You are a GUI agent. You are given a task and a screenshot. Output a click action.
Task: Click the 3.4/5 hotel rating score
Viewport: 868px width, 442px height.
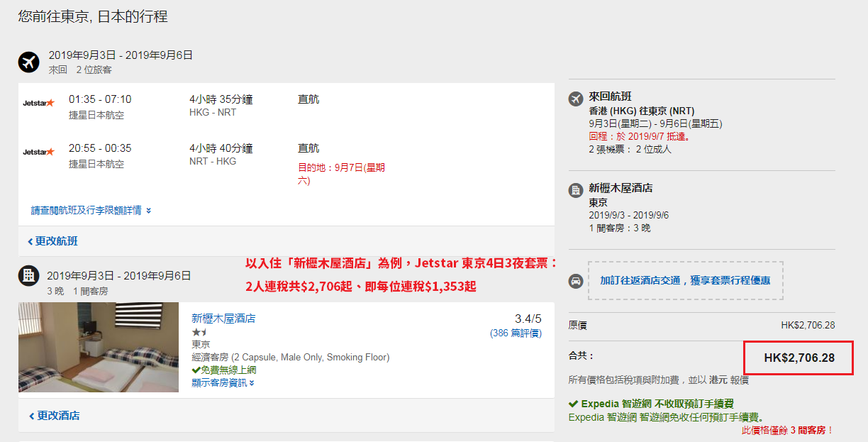(x=528, y=319)
